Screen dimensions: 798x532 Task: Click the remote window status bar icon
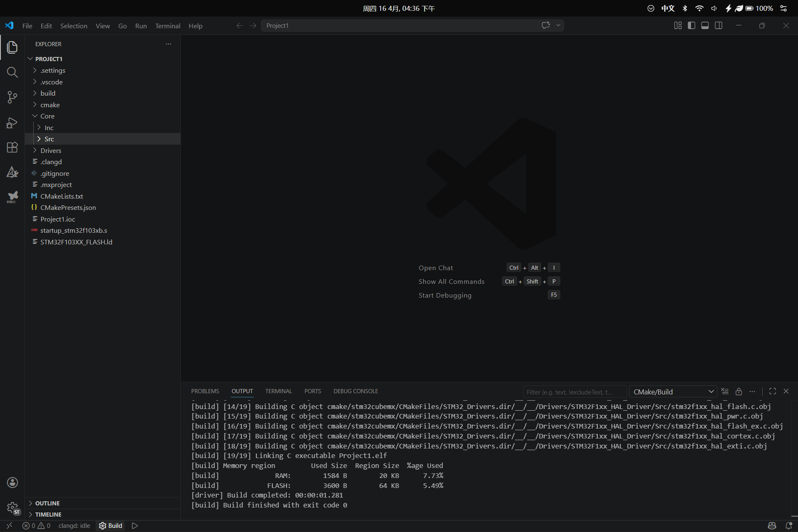(x=9, y=526)
